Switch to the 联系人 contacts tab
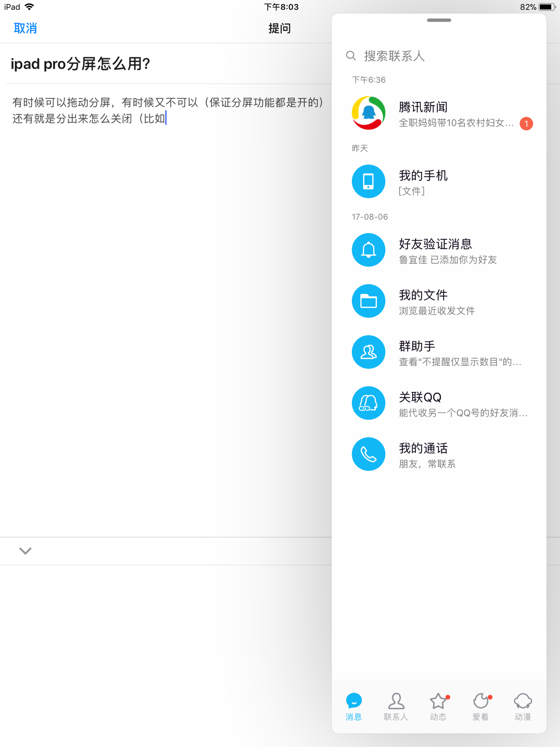The image size is (560, 747). point(396,706)
